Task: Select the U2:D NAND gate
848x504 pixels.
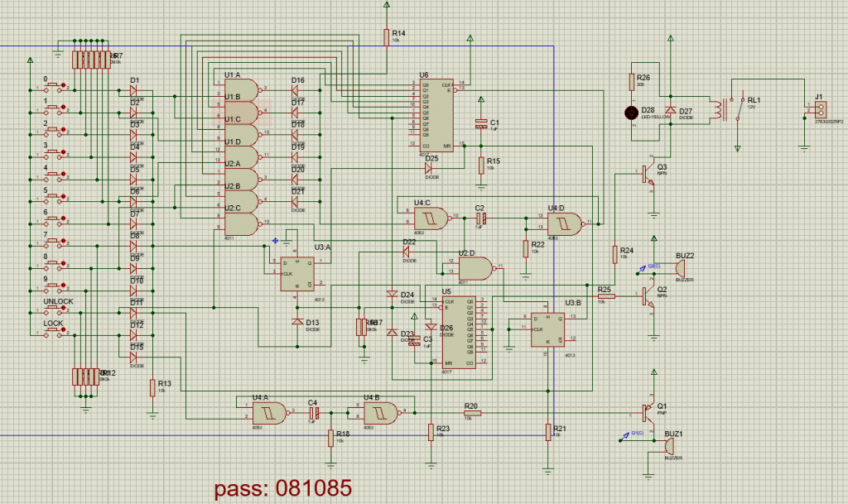Action: [x=476, y=268]
